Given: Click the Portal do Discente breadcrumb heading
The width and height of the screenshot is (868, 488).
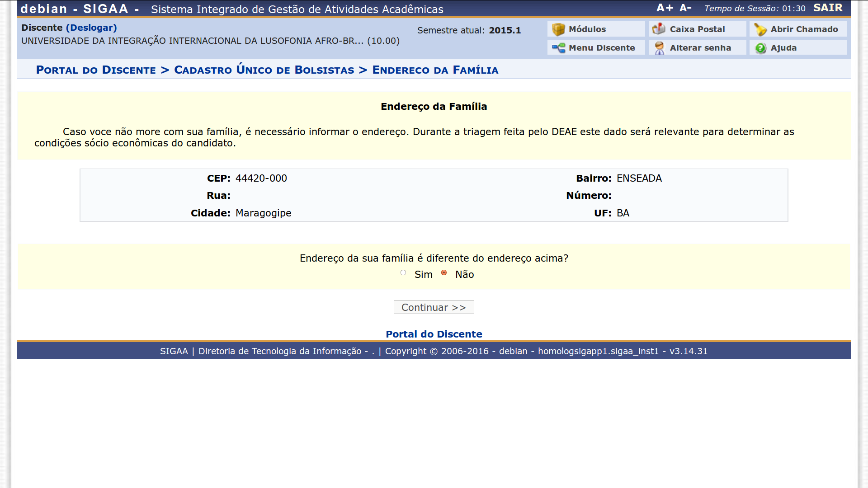Looking at the screenshot, I should tap(96, 70).
